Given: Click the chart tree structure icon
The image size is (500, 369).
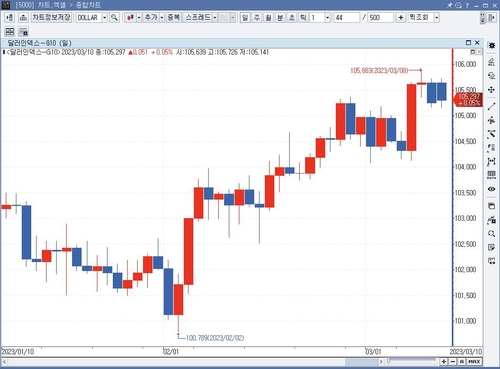Looking at the screenshot, I should [x=23, y=17].
